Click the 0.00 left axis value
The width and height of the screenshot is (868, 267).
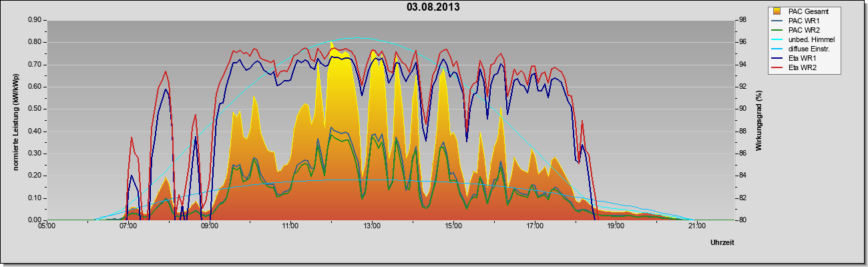pyautogui.click(x=35, y=220)
